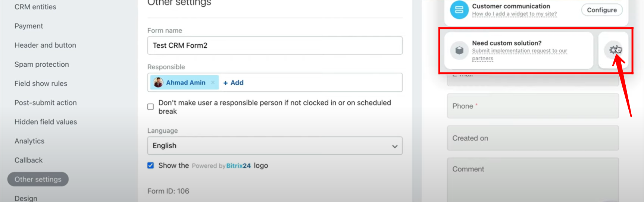The height and width of the screenshot is (202, 644).
Task: Open the Spam protection section
Action: pyautogui.click(x=42, y=64)
